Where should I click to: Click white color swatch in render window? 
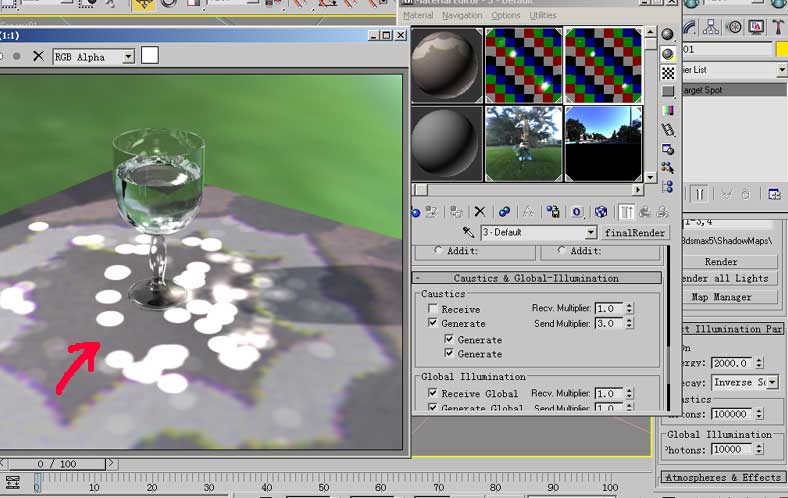coord(150,55)
